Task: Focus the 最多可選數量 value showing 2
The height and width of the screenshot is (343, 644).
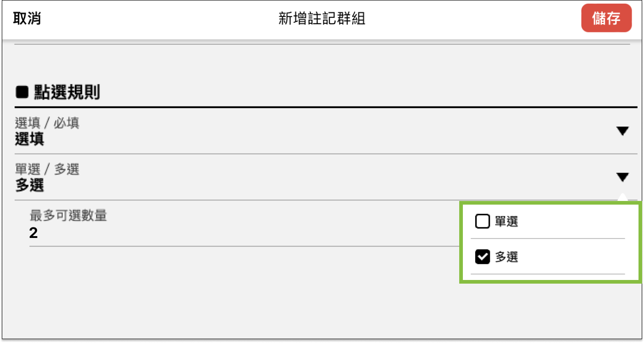Action: pyautogui.click(x=33, y=233)
